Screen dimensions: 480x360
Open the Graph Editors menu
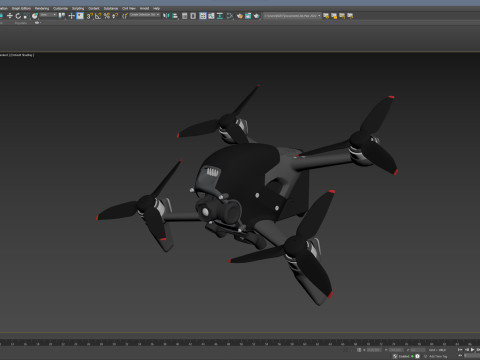tap(21, 8)
